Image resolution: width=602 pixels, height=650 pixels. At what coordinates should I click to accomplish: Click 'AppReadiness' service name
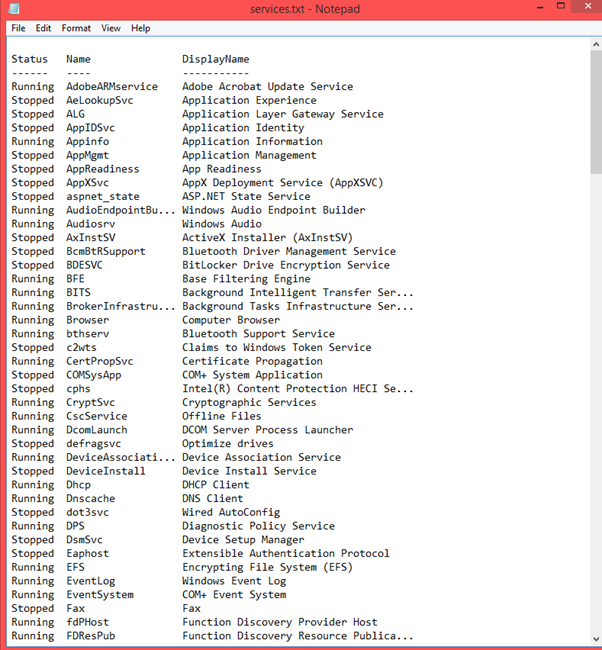tap(102, 169)
